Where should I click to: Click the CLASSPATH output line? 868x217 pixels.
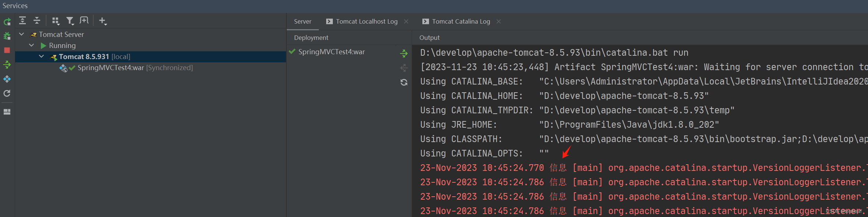click(644, 139)
